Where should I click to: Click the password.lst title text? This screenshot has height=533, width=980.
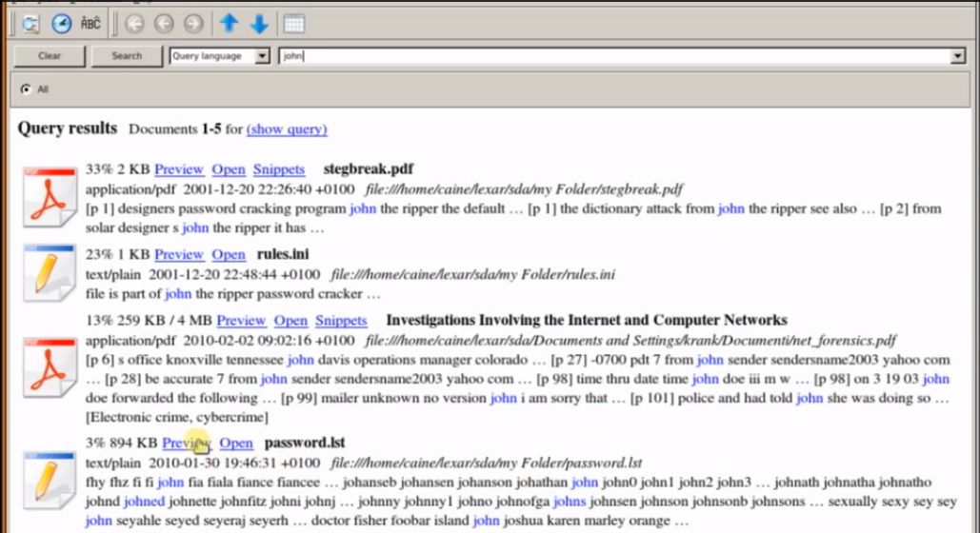pos(305,443)
